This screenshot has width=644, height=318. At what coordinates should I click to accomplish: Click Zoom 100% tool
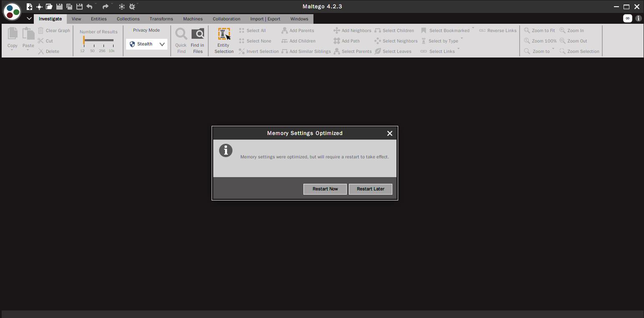coord(540,41)
